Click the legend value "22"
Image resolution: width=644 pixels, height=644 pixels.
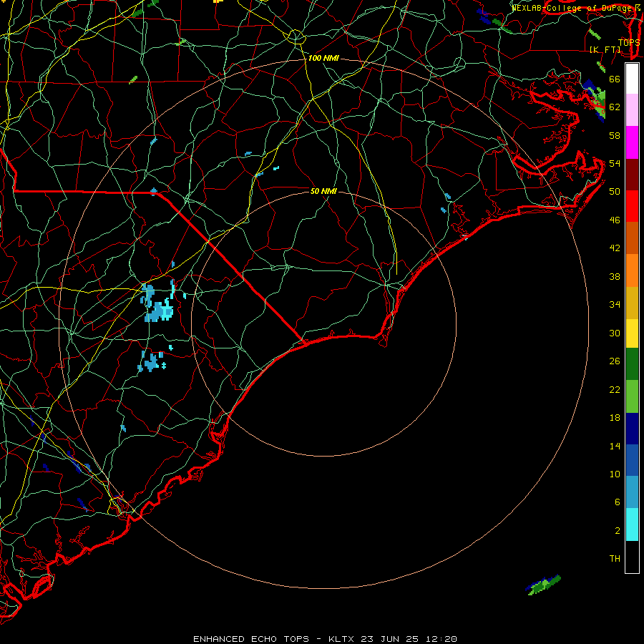(615, 389)
